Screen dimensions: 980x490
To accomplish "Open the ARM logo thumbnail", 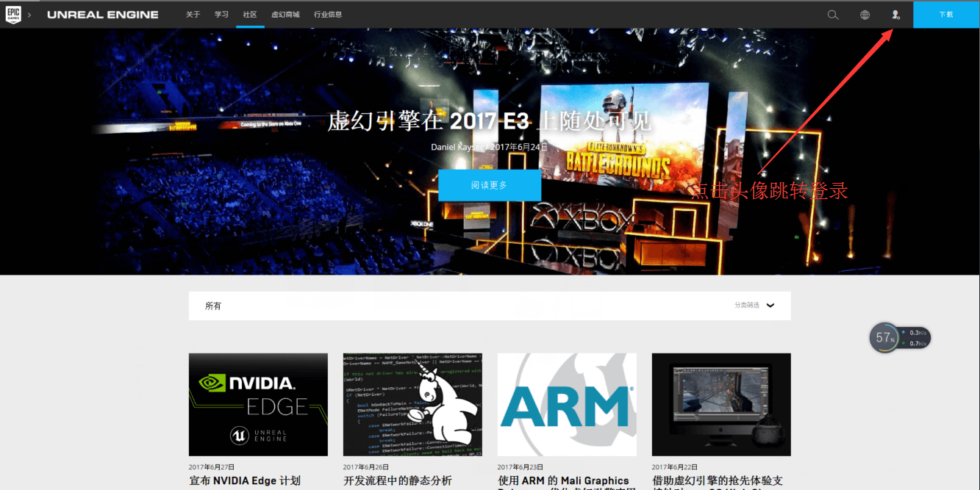I will (x=567, y=405).
